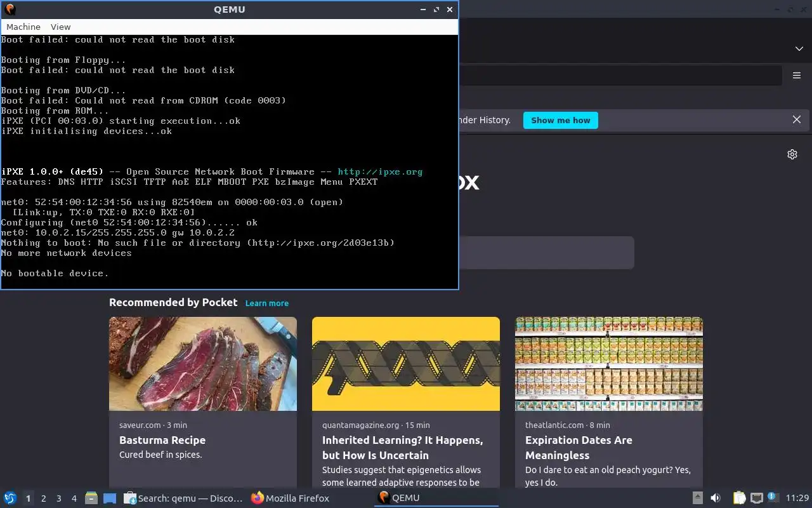The image size is (812, 508).
Task: Open the View menu in QEMU
Action: pos(60,27)
